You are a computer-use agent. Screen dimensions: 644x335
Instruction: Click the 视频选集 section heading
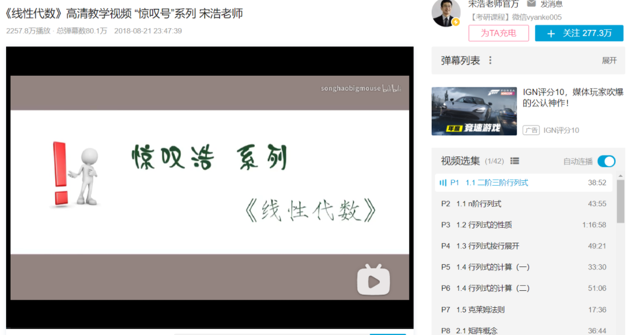(x=460, y=161)
